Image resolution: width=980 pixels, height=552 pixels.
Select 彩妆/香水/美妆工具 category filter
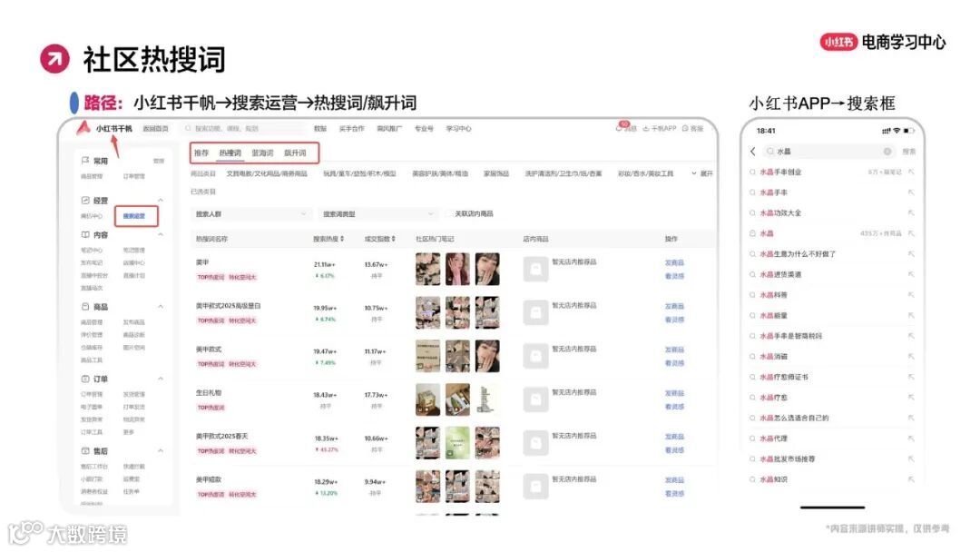pyautogui.click(x=646, y=173)
